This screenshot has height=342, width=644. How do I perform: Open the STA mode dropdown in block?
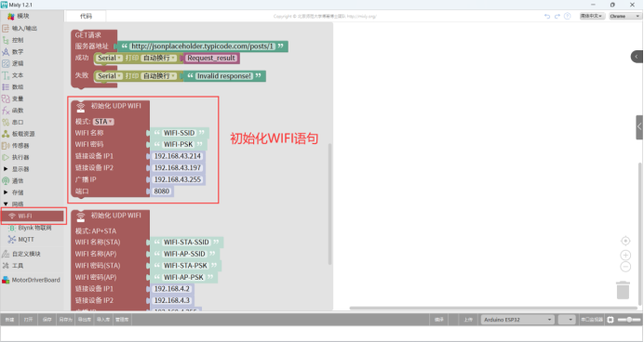(x=103, y=122)
